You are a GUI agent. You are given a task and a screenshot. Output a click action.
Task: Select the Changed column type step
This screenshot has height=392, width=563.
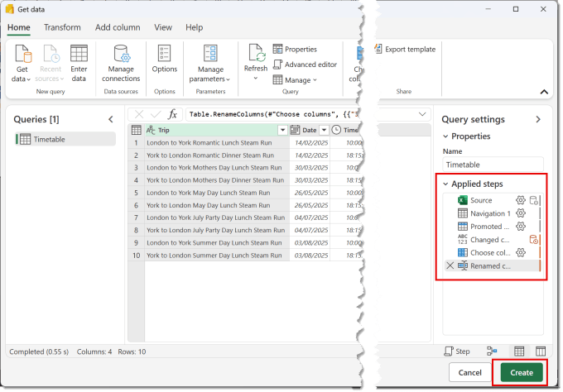(x=490, y=240)
